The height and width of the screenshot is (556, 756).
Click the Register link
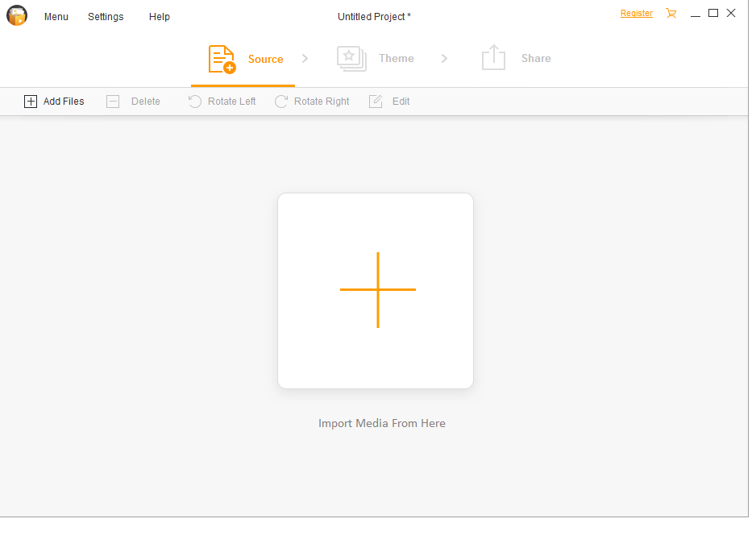pos(637,13)
